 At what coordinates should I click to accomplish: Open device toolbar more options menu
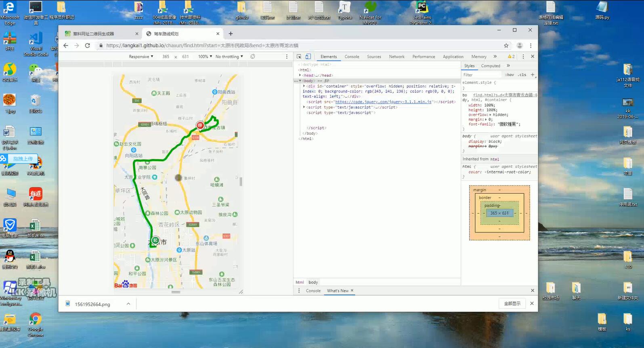point(287,56)
